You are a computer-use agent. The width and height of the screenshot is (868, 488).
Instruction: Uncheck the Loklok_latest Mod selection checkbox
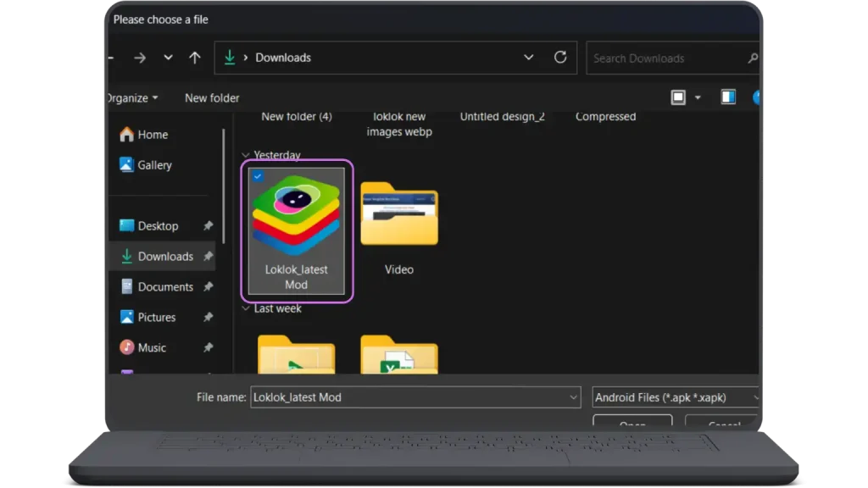[258, 176]
